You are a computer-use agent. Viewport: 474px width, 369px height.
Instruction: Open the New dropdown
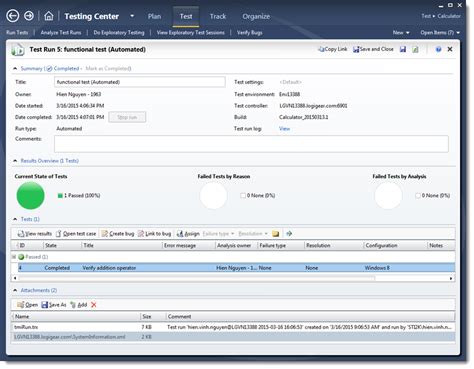click(401, 33)
